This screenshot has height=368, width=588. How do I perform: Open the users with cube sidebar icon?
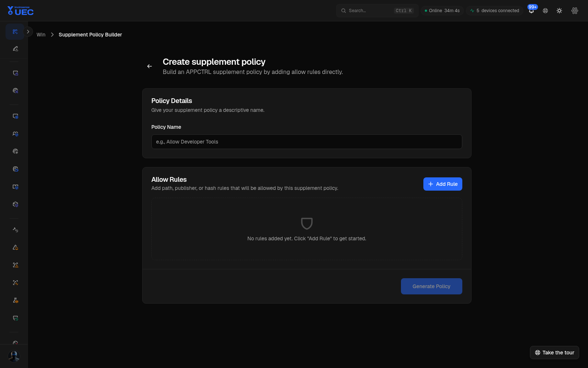point(15,134)
